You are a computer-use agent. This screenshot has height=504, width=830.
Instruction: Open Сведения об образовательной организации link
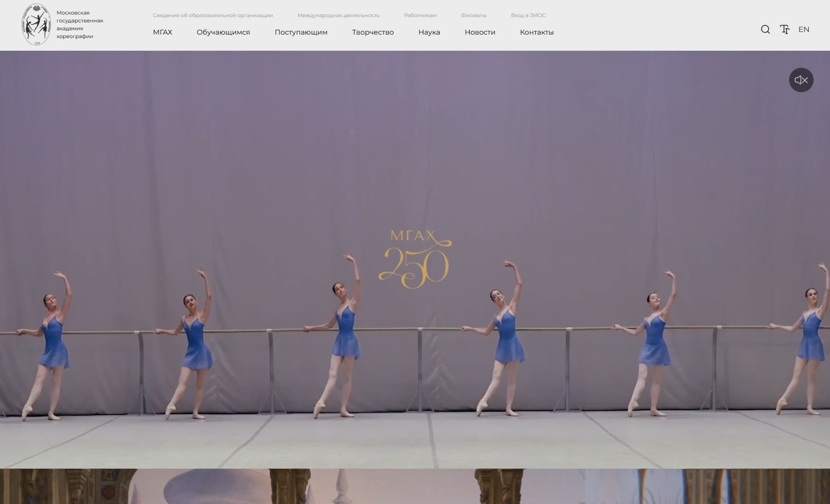pyautogui.click(x=213, y=15)
